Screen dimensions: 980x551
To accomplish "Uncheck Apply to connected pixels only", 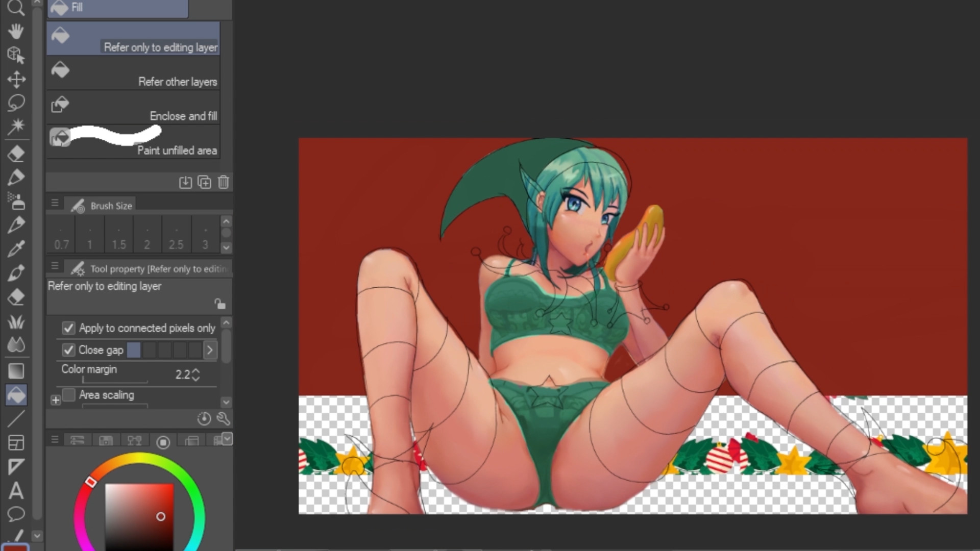I will (x=68, y=328).
